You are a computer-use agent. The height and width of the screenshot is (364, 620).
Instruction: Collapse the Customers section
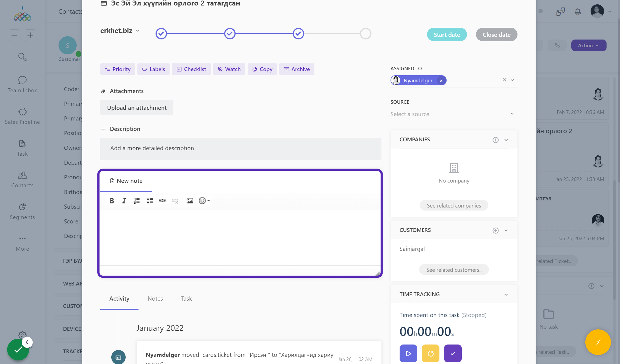[x=506, y=230]
